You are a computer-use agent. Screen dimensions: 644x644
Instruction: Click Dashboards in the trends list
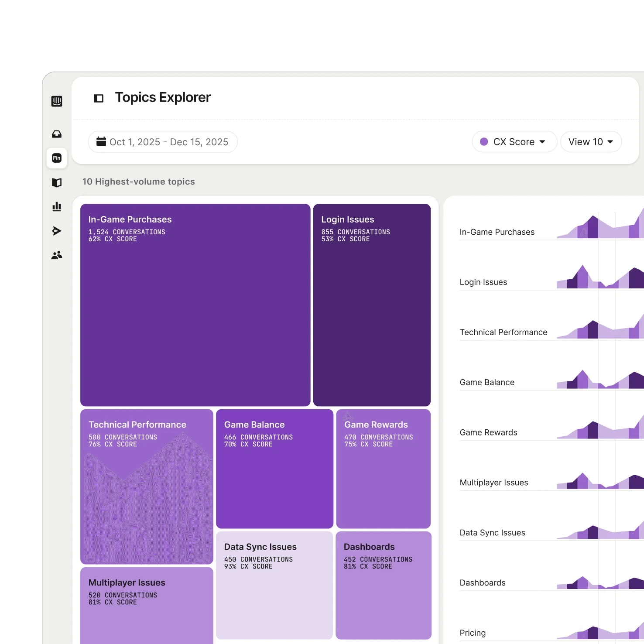[x=483, y=583]
